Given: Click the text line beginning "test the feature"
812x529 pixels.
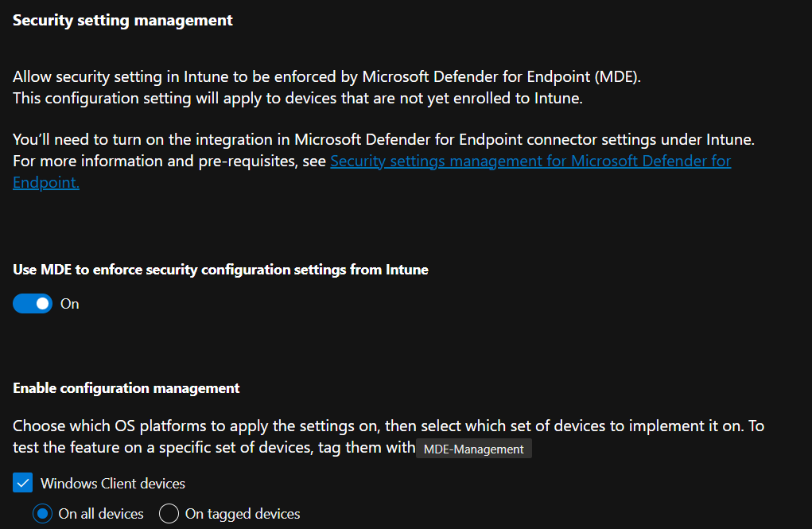Looking at the screenshot, I should (x=214, y=447).
